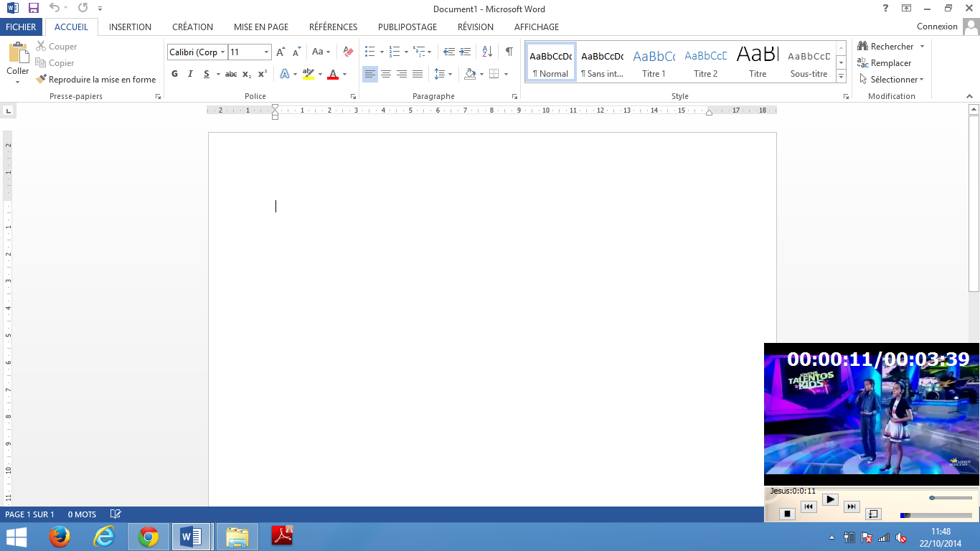Apply the Titre 1 style
The image size is (980, 551).
[x=654, y=63]
